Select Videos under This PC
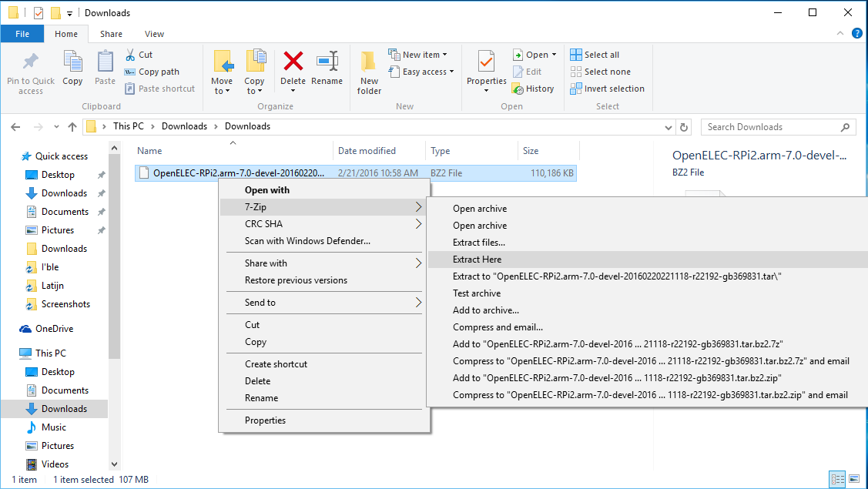The height and width of the screenshot is (489, 868). pyautogui.click(x=48, y=464)
